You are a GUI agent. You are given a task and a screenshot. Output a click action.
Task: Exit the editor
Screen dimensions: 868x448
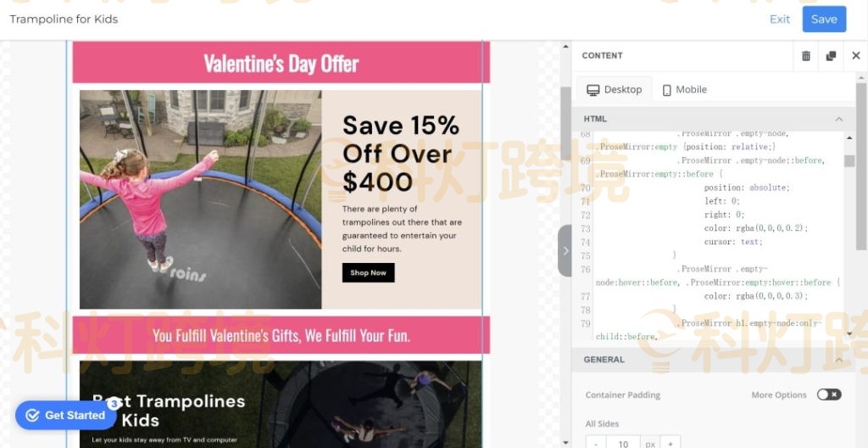click(780, 20)
